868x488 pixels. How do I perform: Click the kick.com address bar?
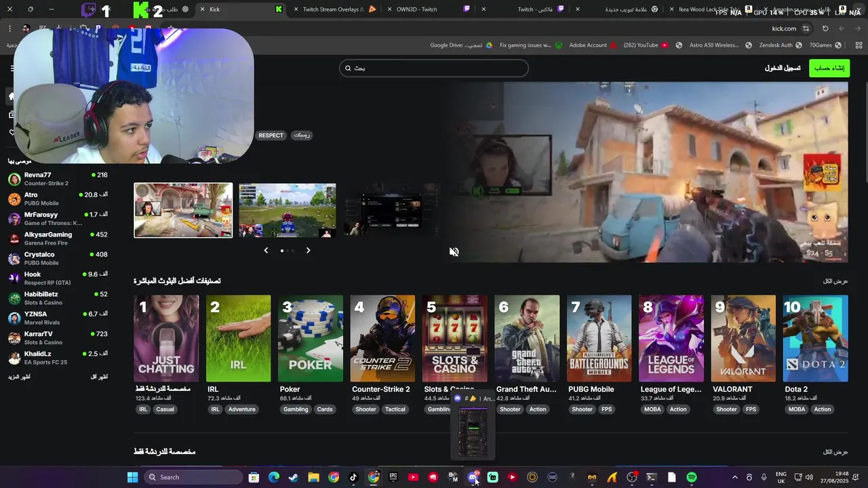[784, 28]
